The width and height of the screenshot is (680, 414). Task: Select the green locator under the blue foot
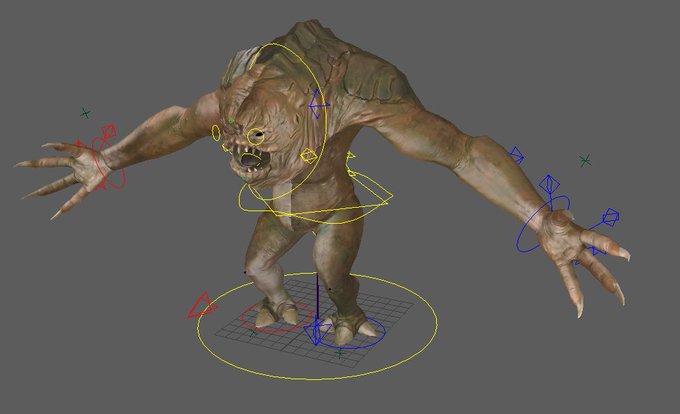coord(340,354)
